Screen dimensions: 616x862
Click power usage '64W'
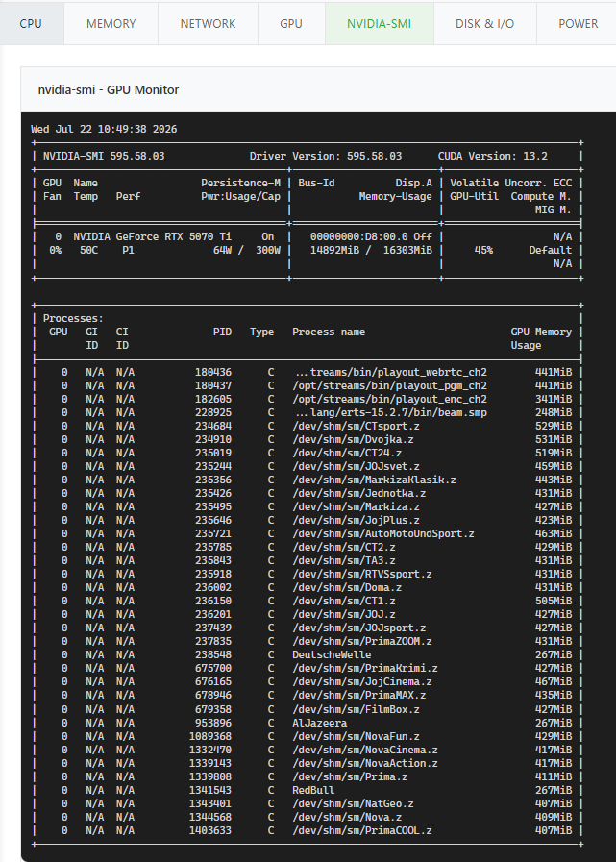(222, 250)
